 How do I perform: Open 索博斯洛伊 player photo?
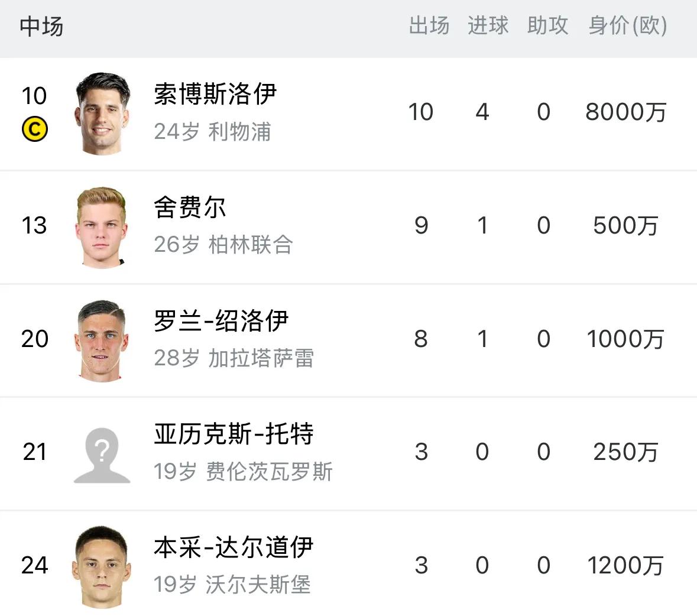coord(102,114)
